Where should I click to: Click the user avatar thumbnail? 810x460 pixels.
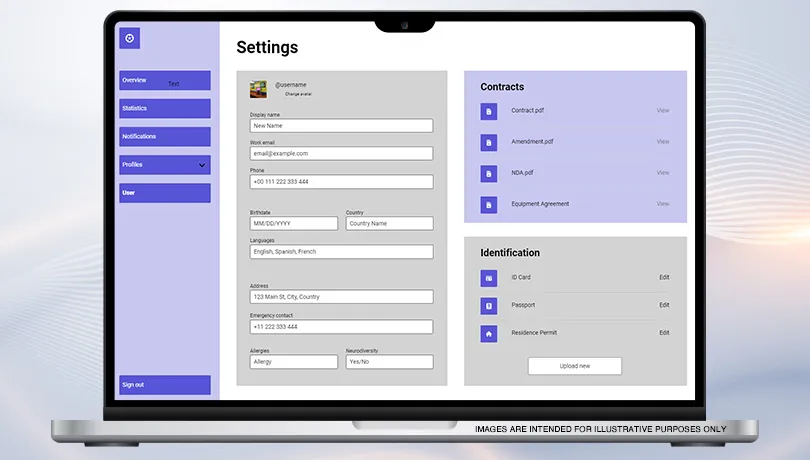click(x=258, y=89)
